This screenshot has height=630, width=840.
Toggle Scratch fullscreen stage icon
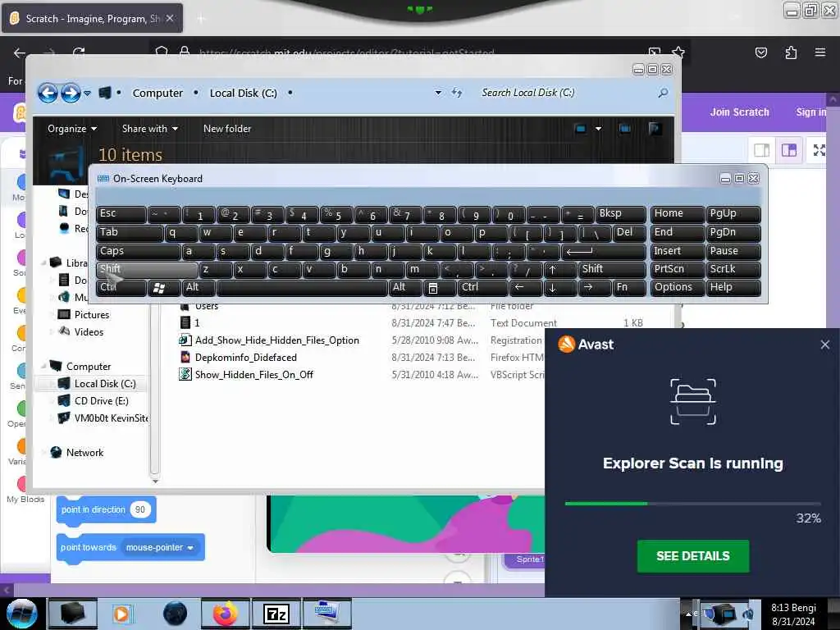click(x=819, y=151)
